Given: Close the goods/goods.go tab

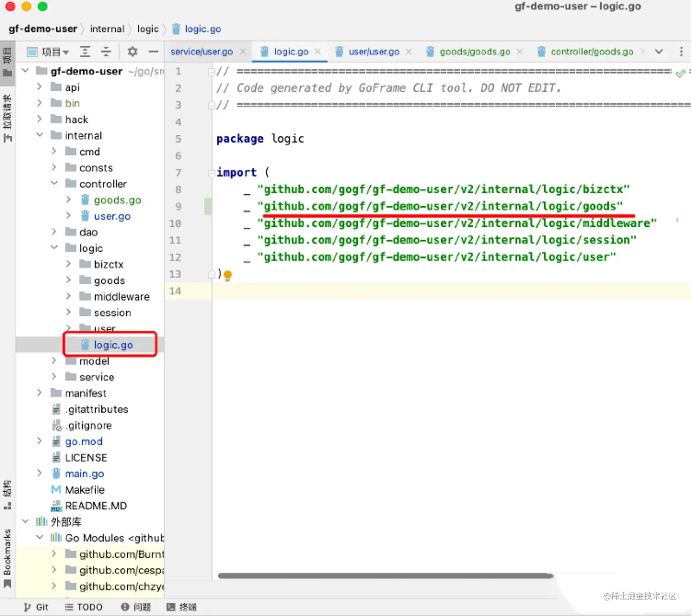Looking at the screenshot, I should tap(519, 52).
